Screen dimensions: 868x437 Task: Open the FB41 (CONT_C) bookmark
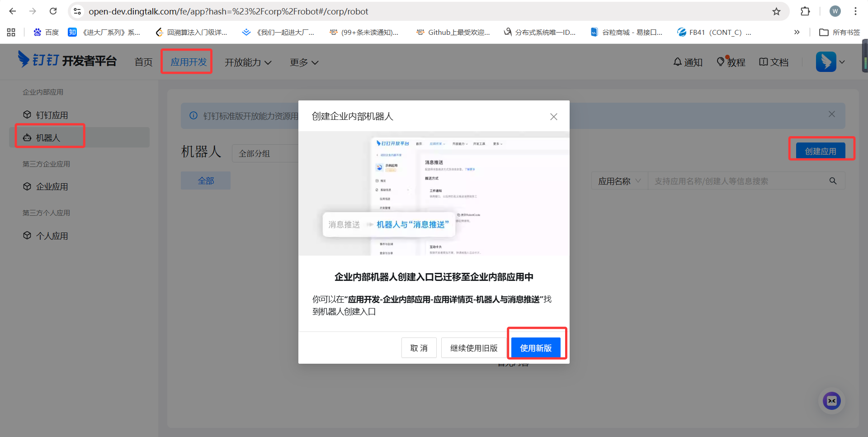(x=714, y=32)
